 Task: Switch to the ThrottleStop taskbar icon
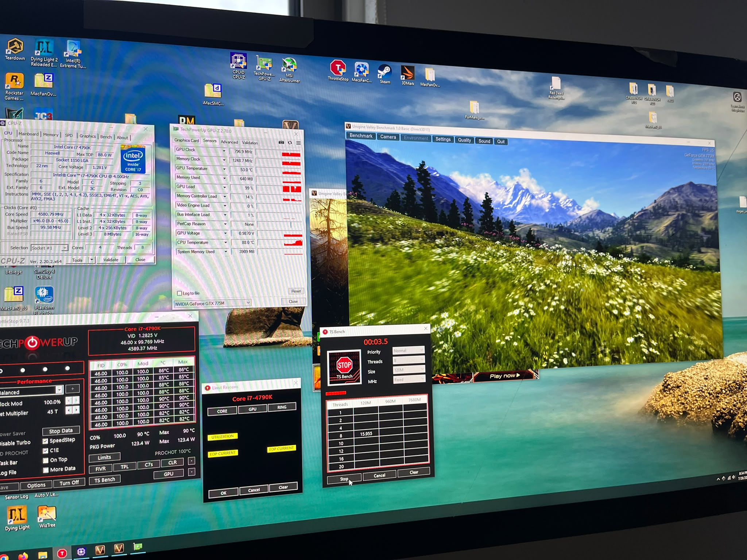[62, 553]
